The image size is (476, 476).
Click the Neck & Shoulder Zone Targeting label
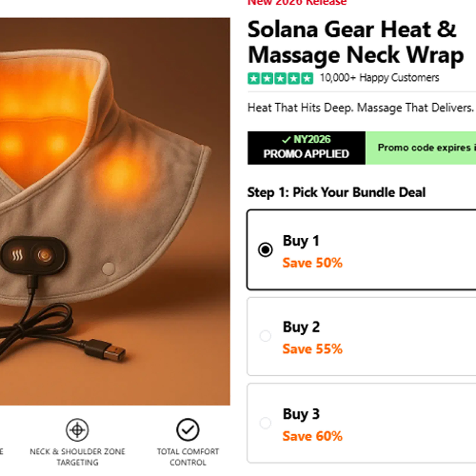click(x=77, y=457)
